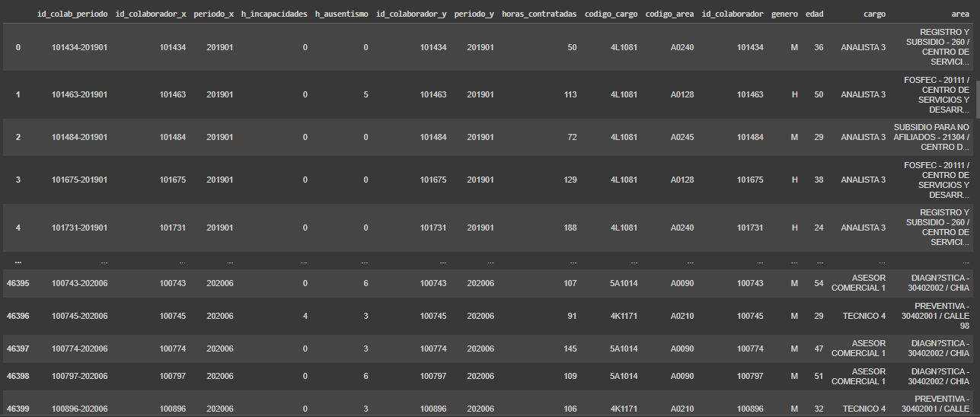Select horas_contratadas value 91
Viewport: 980px width, 417px height.
[572, 316]
